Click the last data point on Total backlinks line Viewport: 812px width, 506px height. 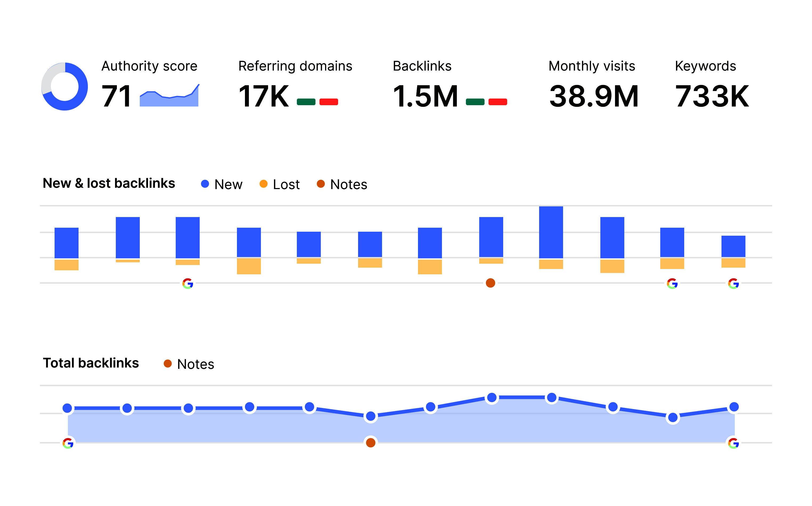[x=734, y=407]
